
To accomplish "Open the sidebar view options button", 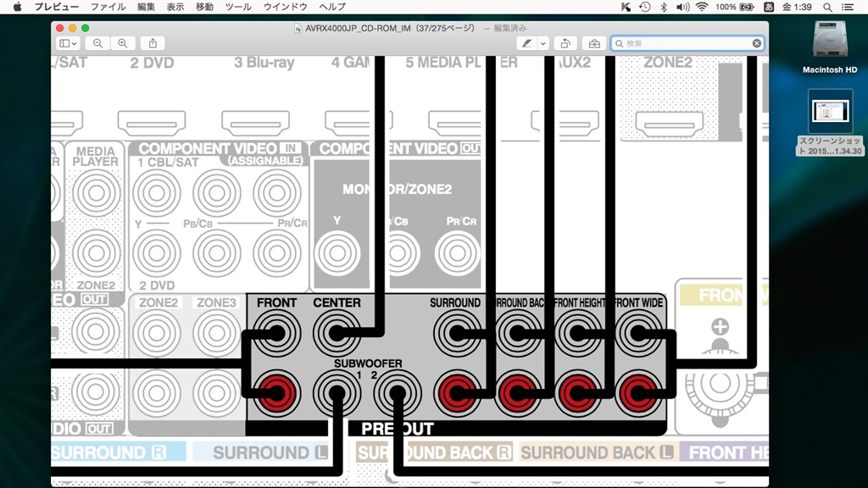I will click(x=68, y=43).
